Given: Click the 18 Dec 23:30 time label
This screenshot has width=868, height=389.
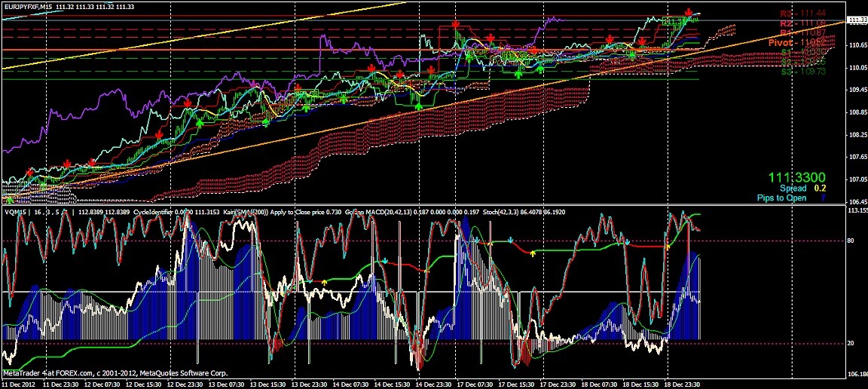Looking at the screenshot, I should [x=683, y=384].
